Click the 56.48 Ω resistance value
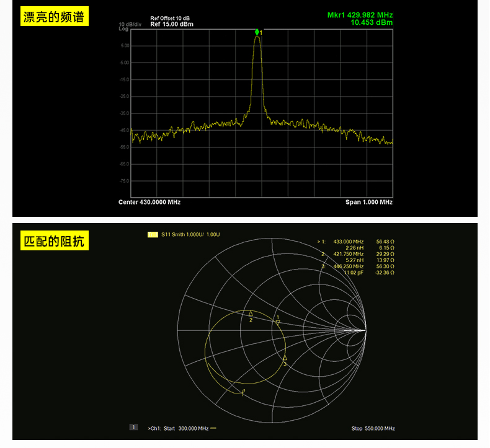490x448 pixels. pyautogui.click(x=385, y=242)
